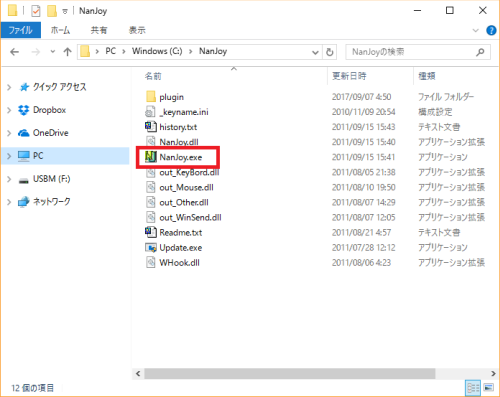Open the recent locations dropdown arrow
500x397 pixels.
[x=52, y=52]
